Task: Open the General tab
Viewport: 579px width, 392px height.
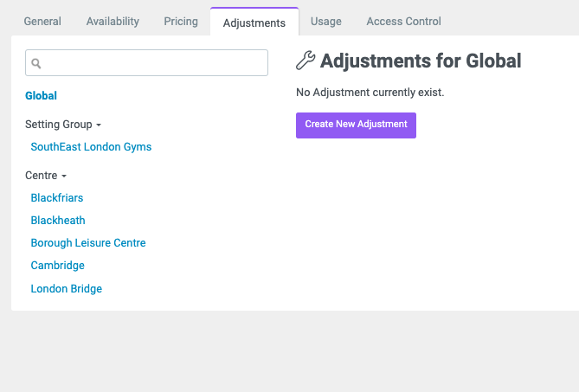Action: 42,22
